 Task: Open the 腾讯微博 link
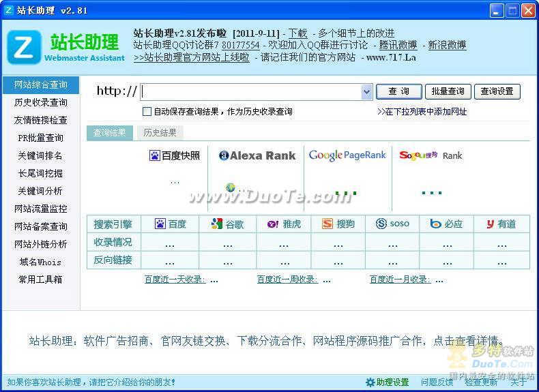point(398,46)
